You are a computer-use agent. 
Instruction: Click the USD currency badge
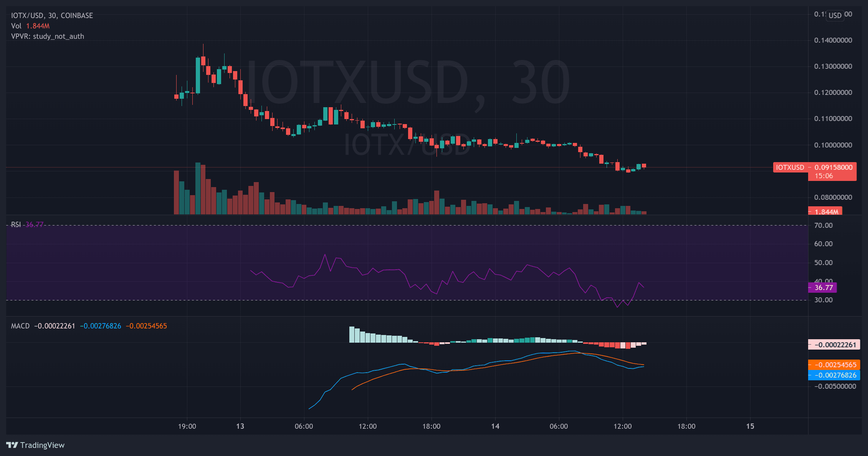tap(835, 15)
